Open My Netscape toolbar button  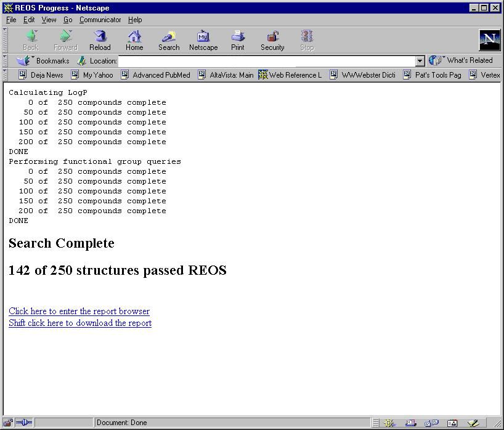[x=203, y=41]
